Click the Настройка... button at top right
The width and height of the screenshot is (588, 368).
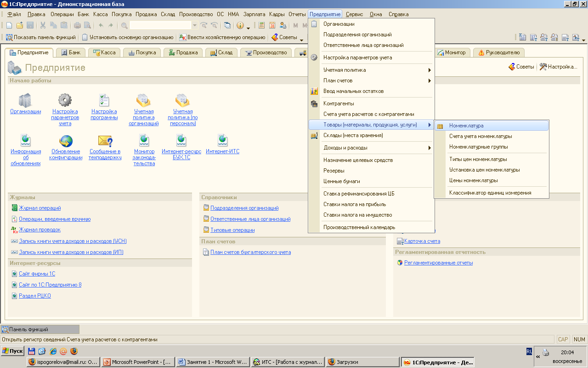click(x=559, y=67)
